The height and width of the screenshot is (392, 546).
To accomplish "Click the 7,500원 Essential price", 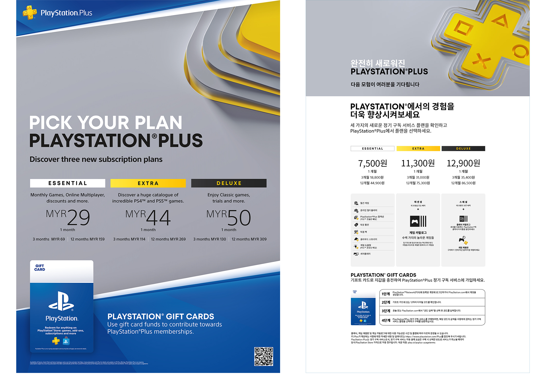I will point(373,163).
